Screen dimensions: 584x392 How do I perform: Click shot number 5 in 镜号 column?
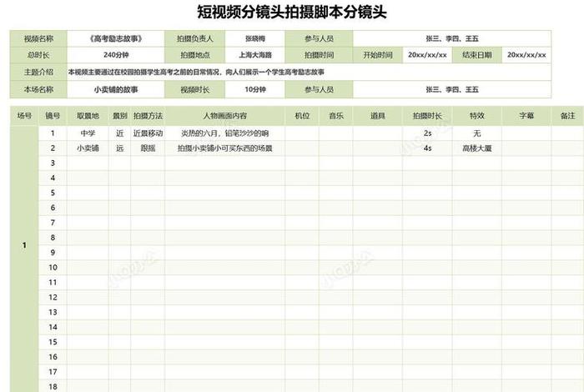(53, 193)
